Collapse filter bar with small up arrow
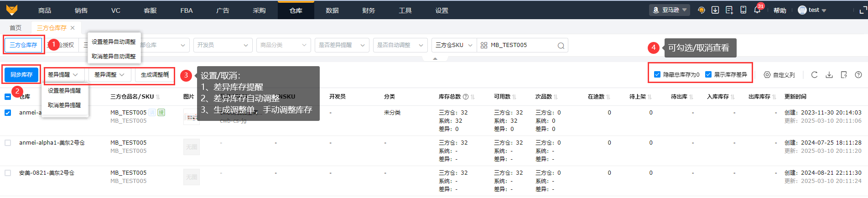This screenshot has width=868, height=198. (x=435, y=59)
